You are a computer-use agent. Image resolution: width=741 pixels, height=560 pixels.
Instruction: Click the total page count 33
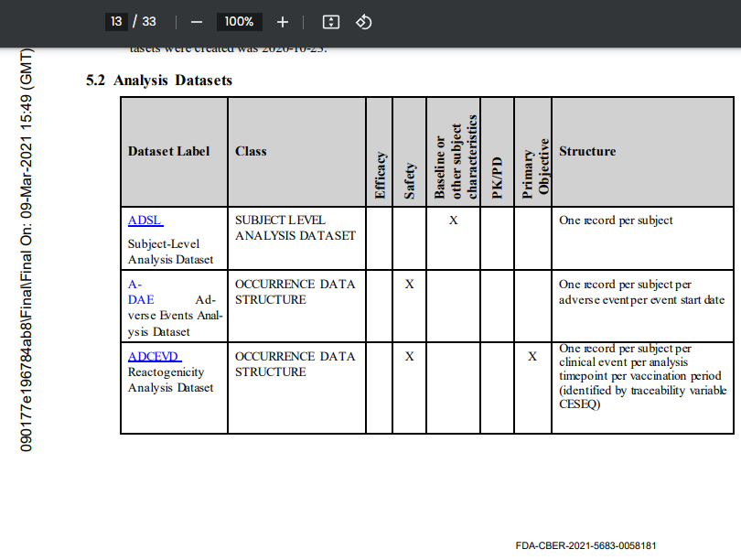click(x=149, y=22)
